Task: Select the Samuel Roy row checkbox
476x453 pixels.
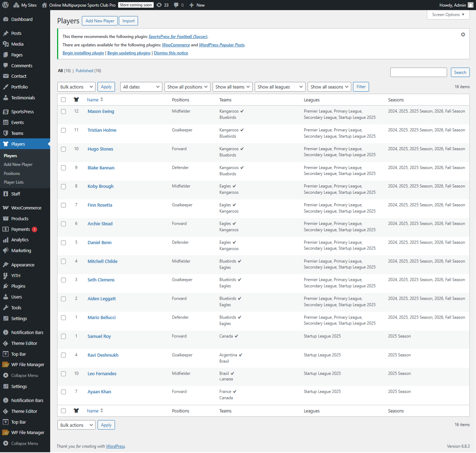Action: [x=63, y=336]
